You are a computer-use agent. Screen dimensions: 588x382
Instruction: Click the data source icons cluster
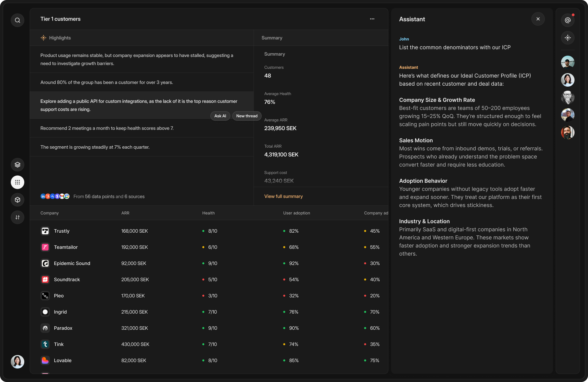pyautogui.click(x=55, y=196)
